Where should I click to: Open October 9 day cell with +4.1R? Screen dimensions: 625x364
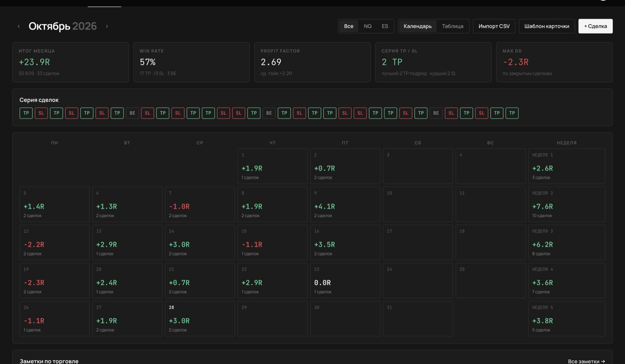click(345, 204)
